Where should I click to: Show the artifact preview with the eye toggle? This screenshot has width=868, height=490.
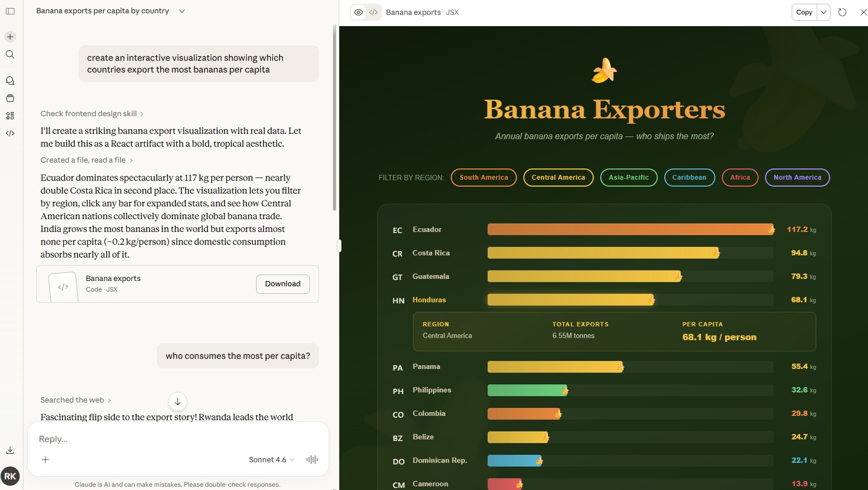coord(358,12)
